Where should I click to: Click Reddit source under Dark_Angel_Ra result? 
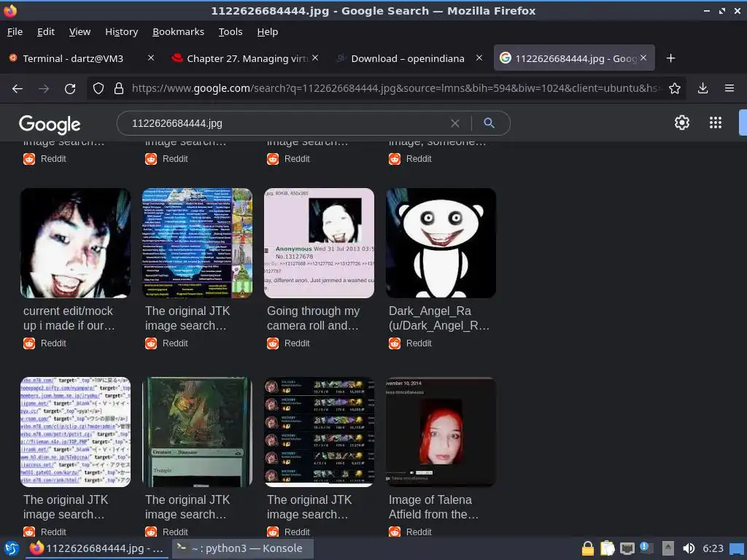[x=410, y=343]
